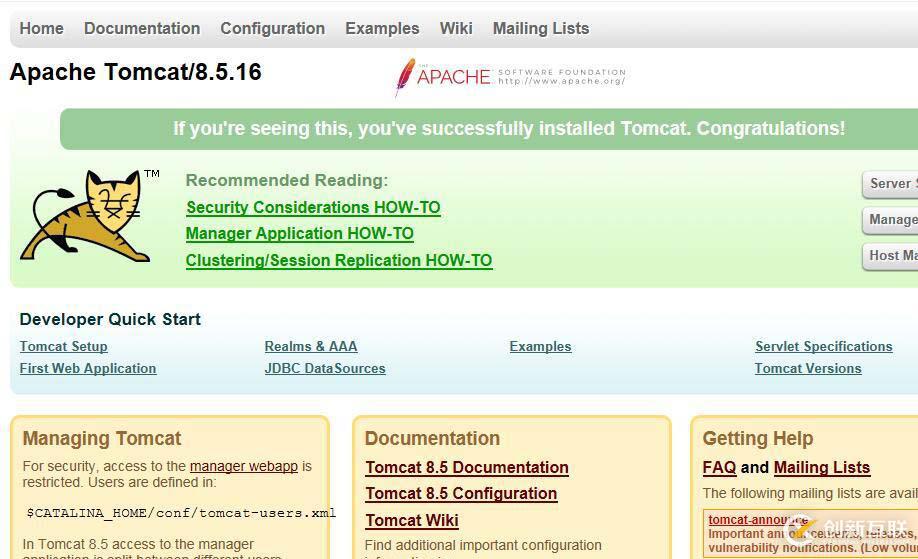918x559 pixels.
Task: Open Manager Application HOW-TO link
Action: 300,234
